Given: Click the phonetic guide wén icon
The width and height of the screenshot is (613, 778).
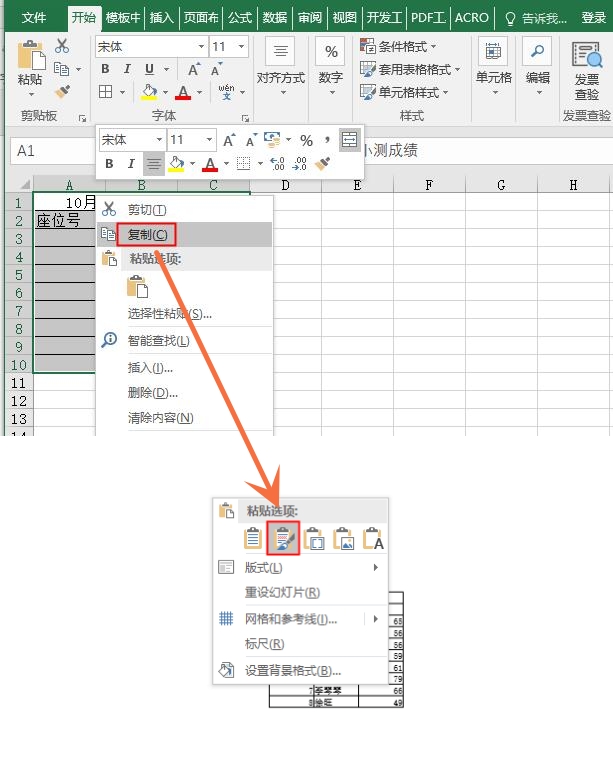Looking at the screenshot, I should tap(226, 92).
